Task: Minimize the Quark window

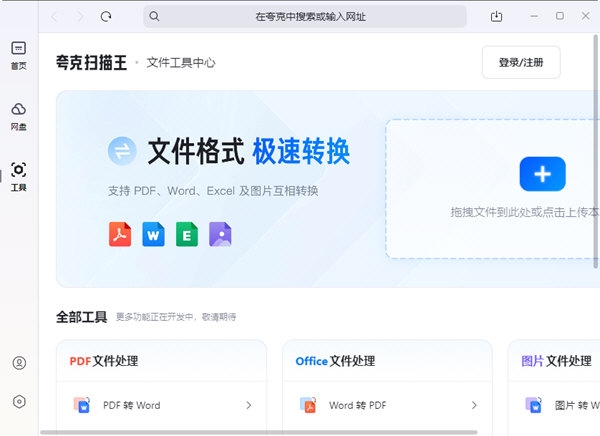Action: (x=534, y=16)
